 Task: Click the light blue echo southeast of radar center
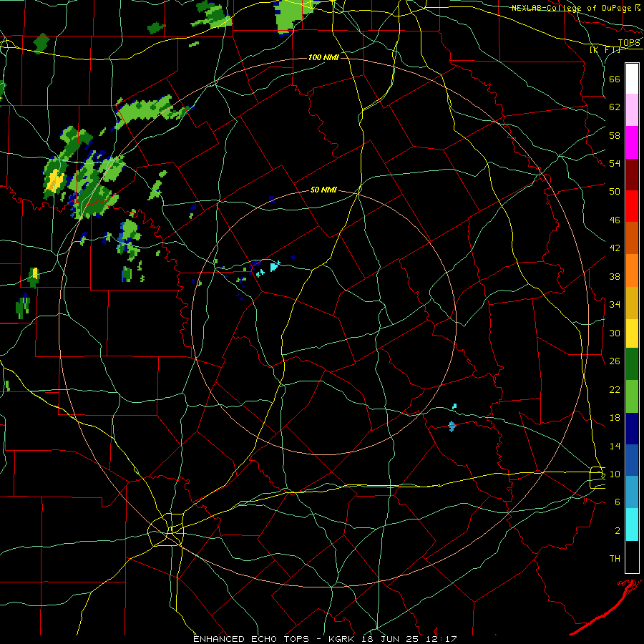click(x=452, y=426)
